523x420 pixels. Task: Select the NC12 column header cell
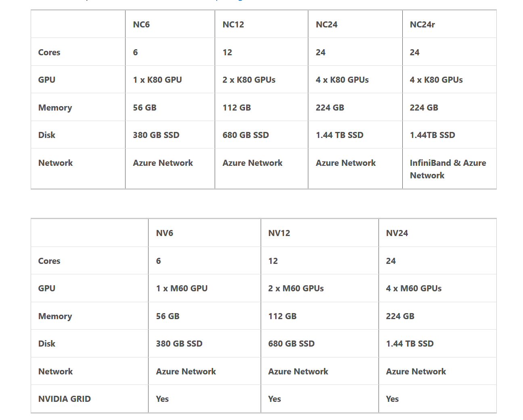(x=261, y=24)
